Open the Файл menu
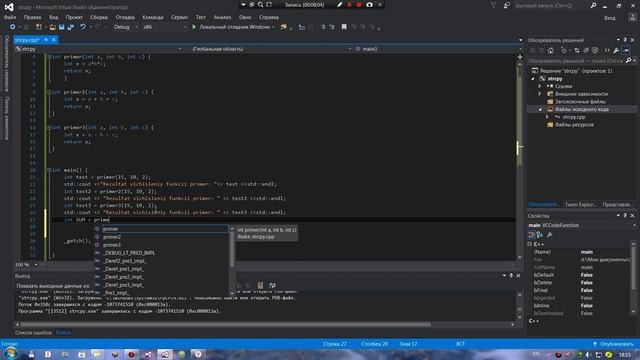This screenshot has height=360, width=640. tap(10, 17)
